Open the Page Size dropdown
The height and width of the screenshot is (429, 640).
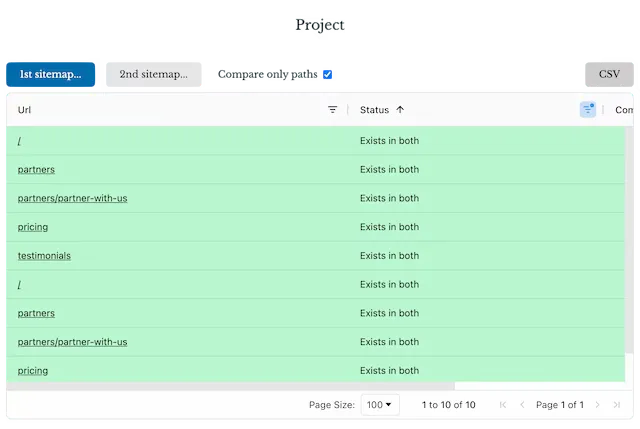[380, 405]
